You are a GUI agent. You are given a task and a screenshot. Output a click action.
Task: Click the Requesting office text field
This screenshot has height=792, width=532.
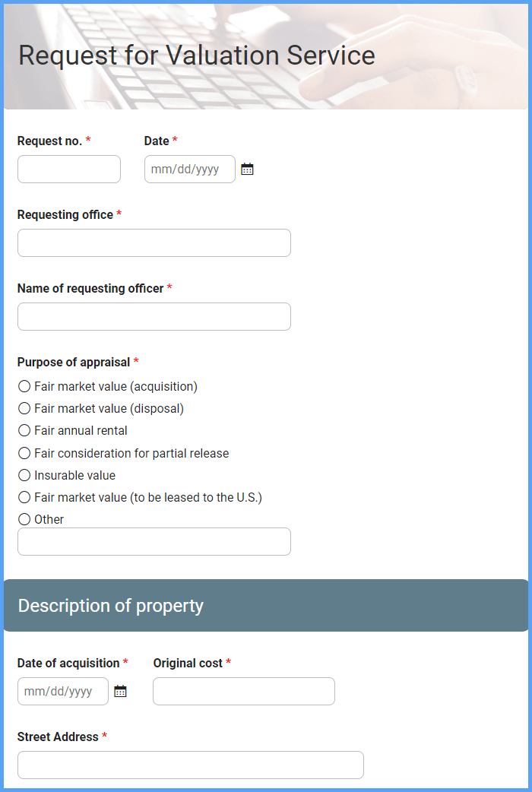154,243
